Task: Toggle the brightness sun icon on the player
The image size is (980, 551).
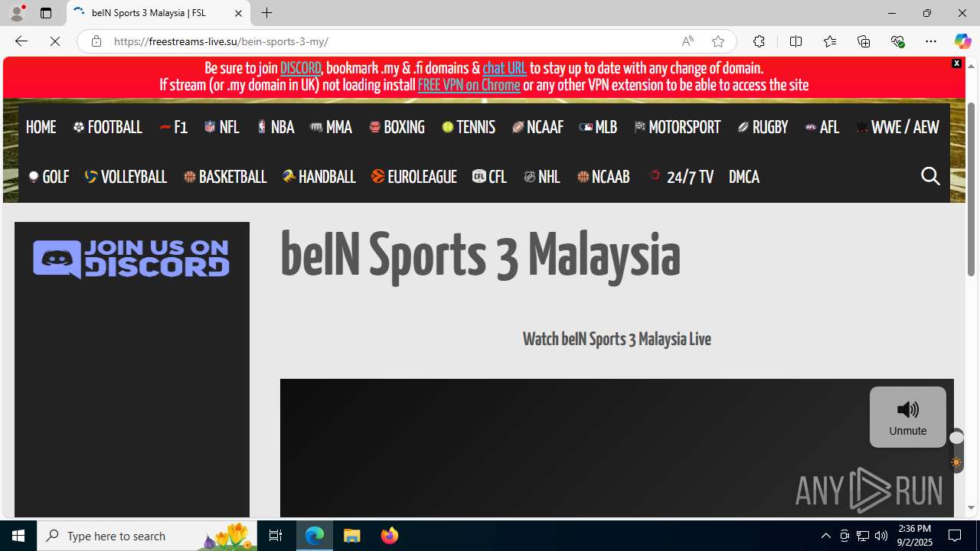Action: 956,462
